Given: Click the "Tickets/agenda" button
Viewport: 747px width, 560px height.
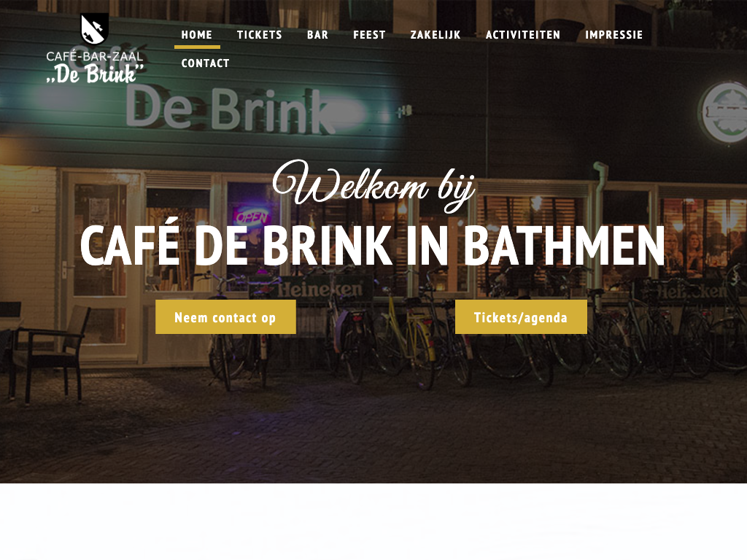Looking at the screenshot, I should pyautogui.click(x=521, y=317).
